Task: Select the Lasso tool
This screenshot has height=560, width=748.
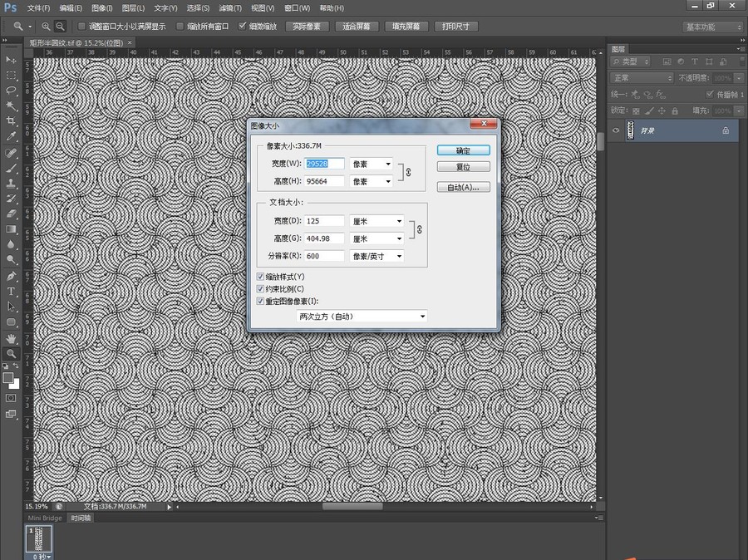Action: point(11,91)
